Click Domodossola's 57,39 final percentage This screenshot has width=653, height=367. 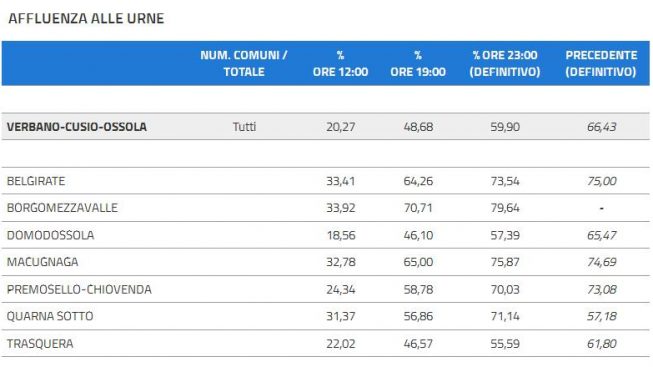coord(505,235)
